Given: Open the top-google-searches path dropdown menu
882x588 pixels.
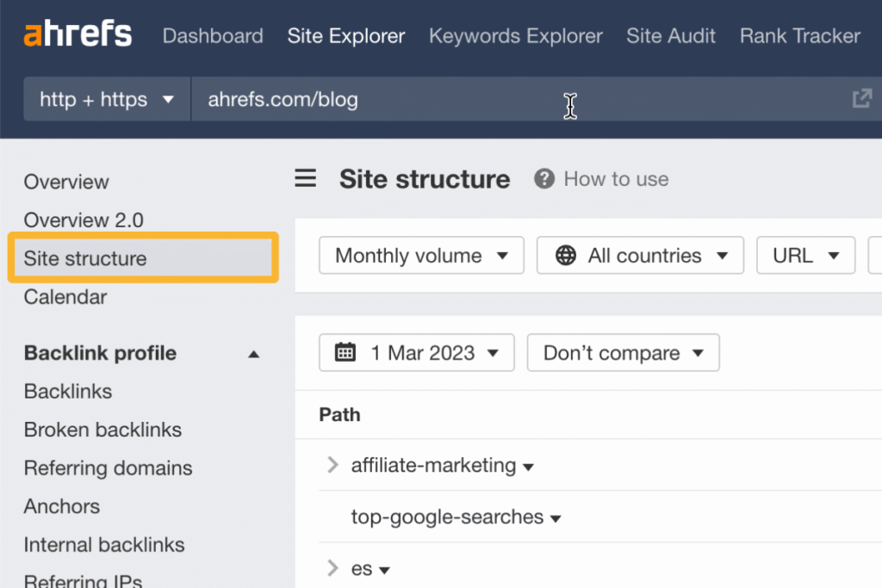Looking at the screenshot, I should (556, 518).
